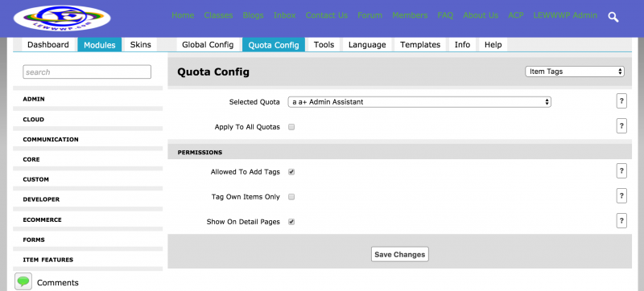The width and height of the screenshot is (644, 291).
Task: Open the Language tab
Action: [x=367, y=45]
